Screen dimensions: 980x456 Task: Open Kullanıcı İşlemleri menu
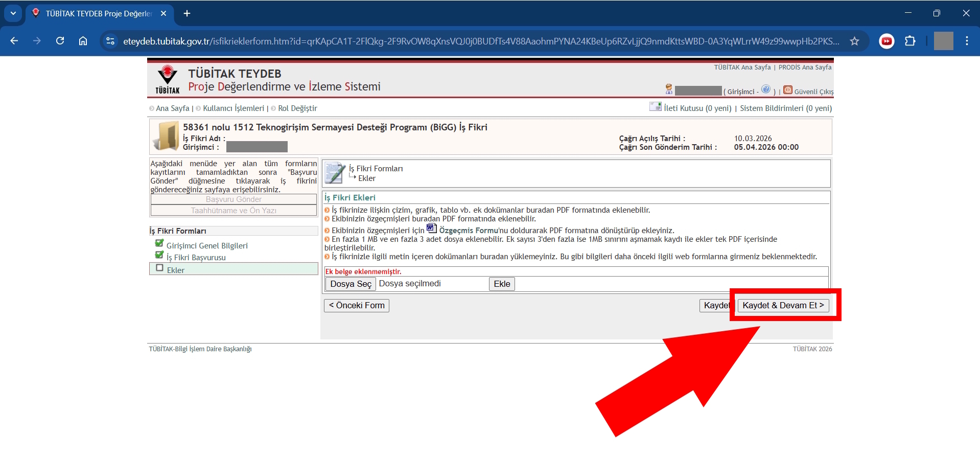click(x=233, y=108)
